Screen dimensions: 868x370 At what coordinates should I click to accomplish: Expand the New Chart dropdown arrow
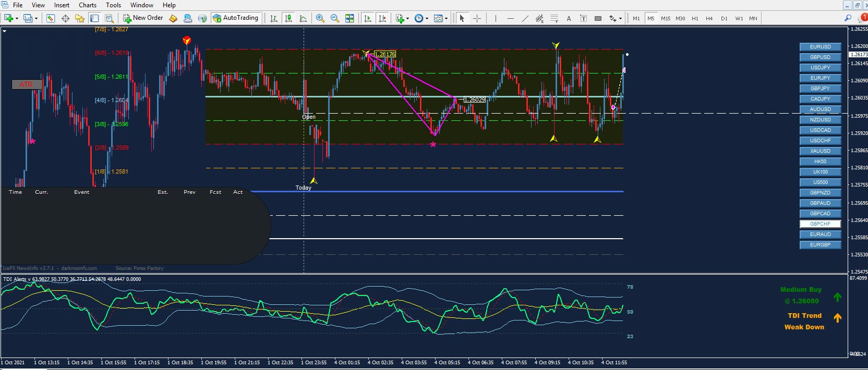(x=17, y=18)
